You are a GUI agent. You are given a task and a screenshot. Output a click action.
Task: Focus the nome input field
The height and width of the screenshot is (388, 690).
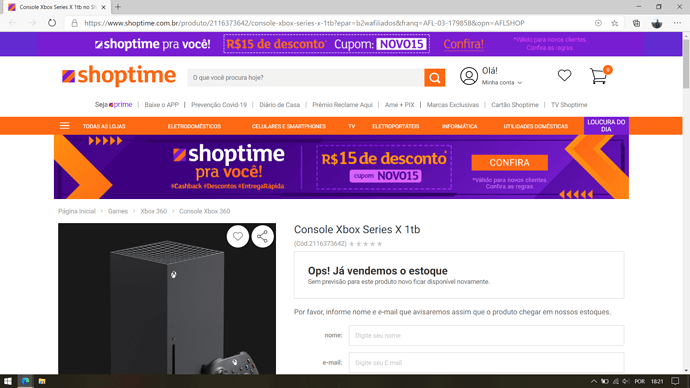point(486,336)
